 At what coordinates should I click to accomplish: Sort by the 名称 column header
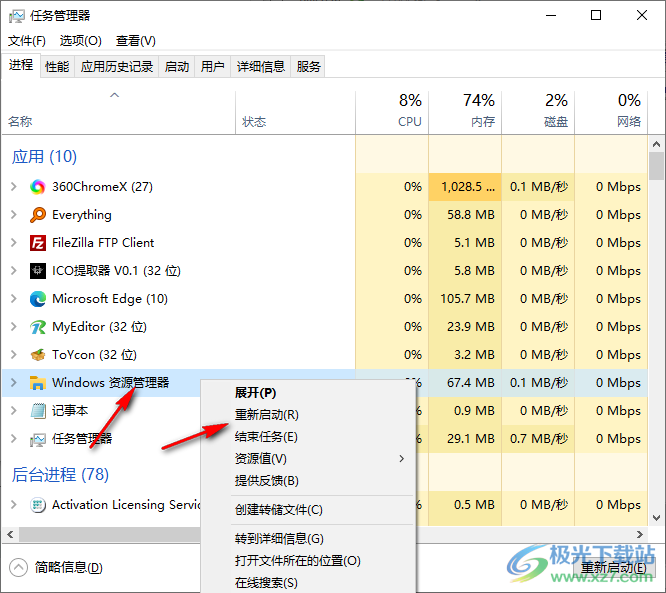(x=119, y=113)
